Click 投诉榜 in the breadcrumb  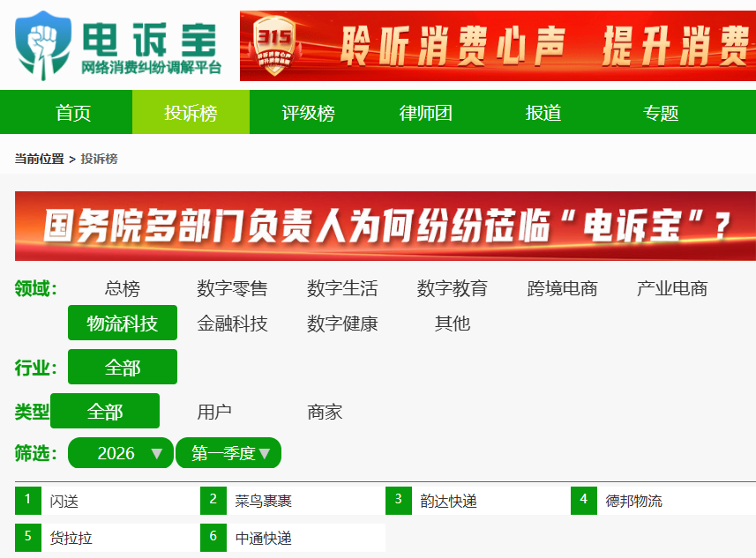point(99,159)
